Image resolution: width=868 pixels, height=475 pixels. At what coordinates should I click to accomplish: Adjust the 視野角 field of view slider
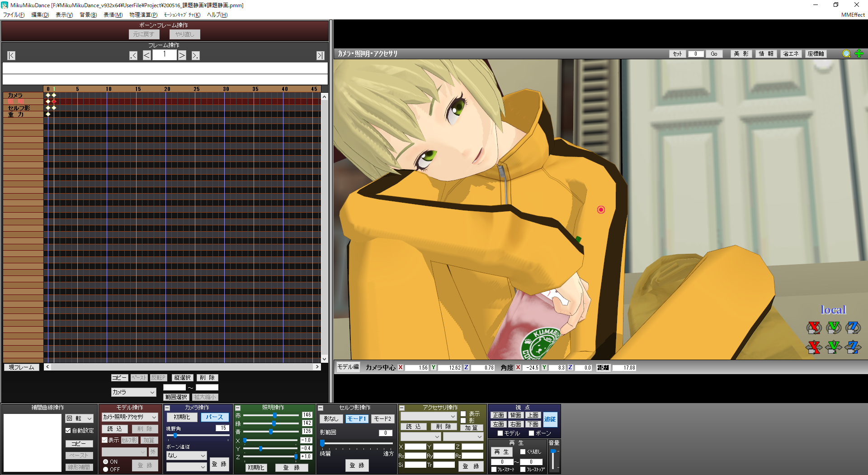click(175, 436)
